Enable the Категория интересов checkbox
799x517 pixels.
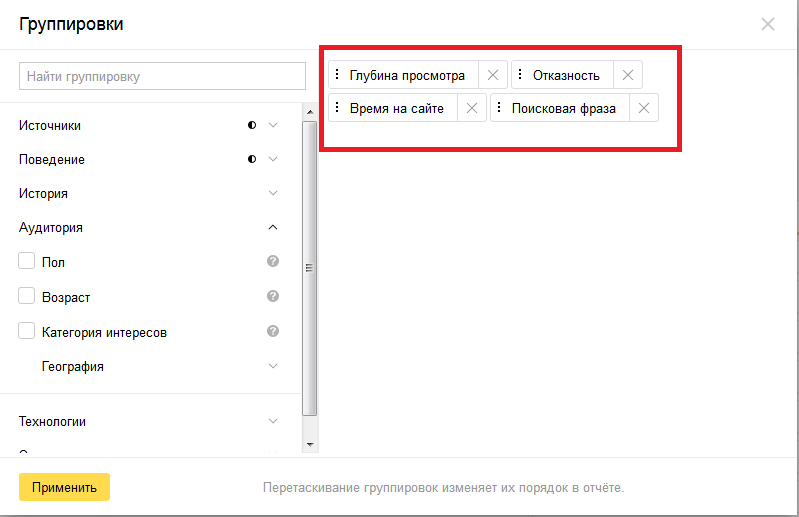[26, 331]
